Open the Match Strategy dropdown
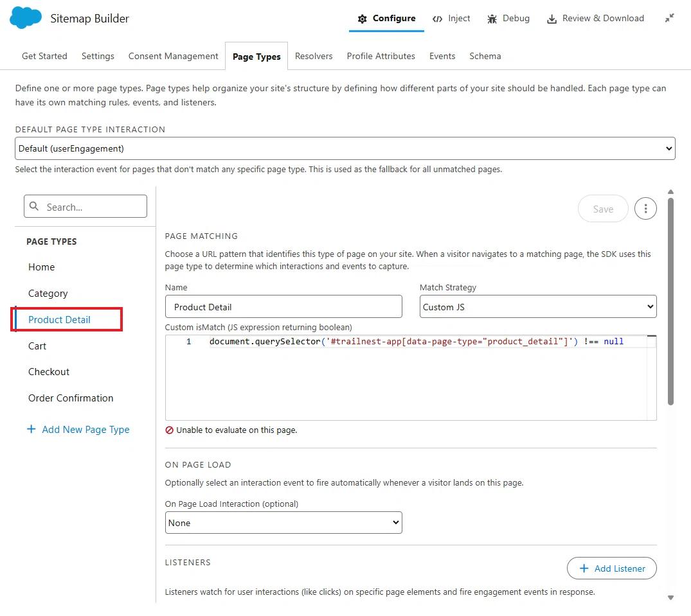This screenshot has width=691, height=616. pos(538,306)
